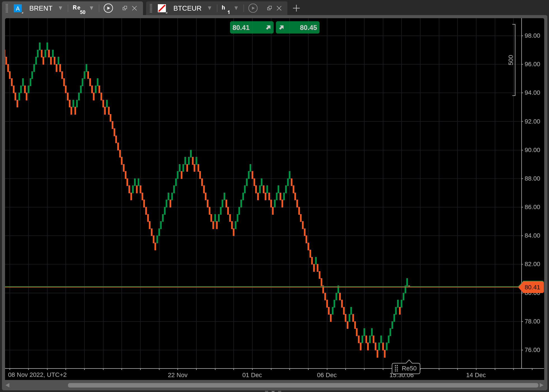Image resolution: width=549 pixels, height=392 pixels.
Task: Click the 08 Nov 2022, UTC+2 date label
Action: coord(37,375)
